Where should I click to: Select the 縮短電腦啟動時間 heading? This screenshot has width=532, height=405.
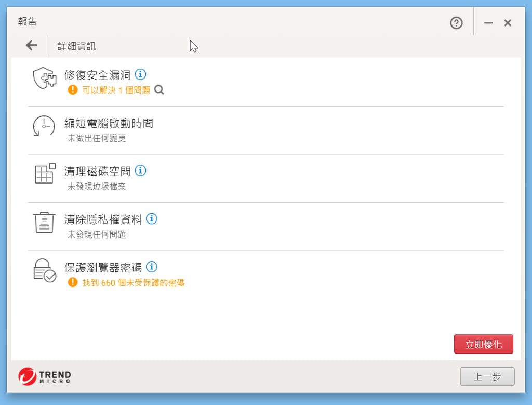pyautogui.click(x=109, y=124)
